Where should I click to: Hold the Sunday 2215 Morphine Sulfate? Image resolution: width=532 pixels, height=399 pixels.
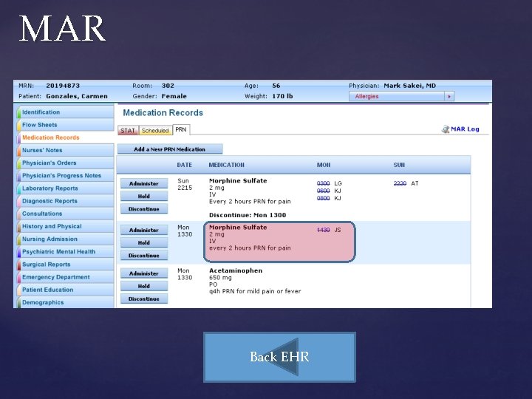pyautogui.click(x=144, y=196)
